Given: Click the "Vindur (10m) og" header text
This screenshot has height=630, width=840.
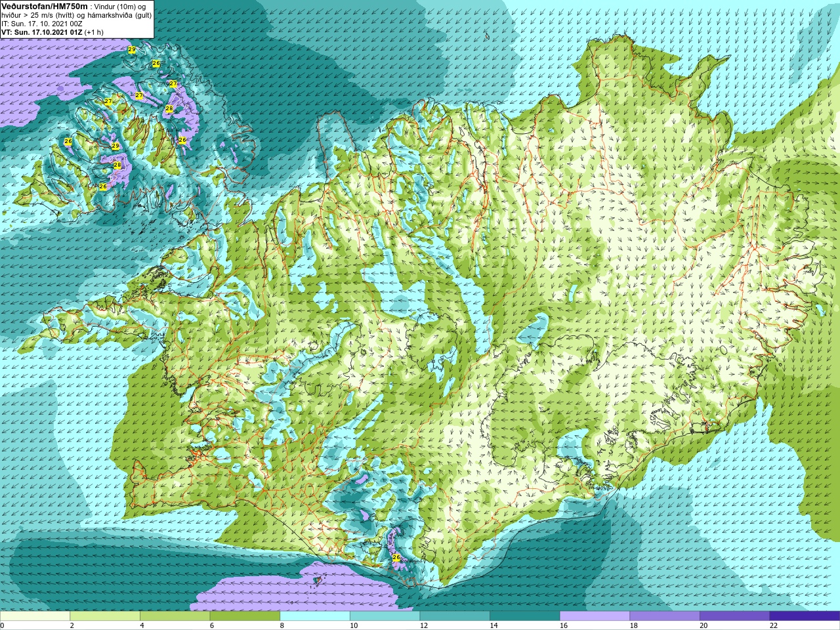Looking at the screenshot, I should point(121,7).
